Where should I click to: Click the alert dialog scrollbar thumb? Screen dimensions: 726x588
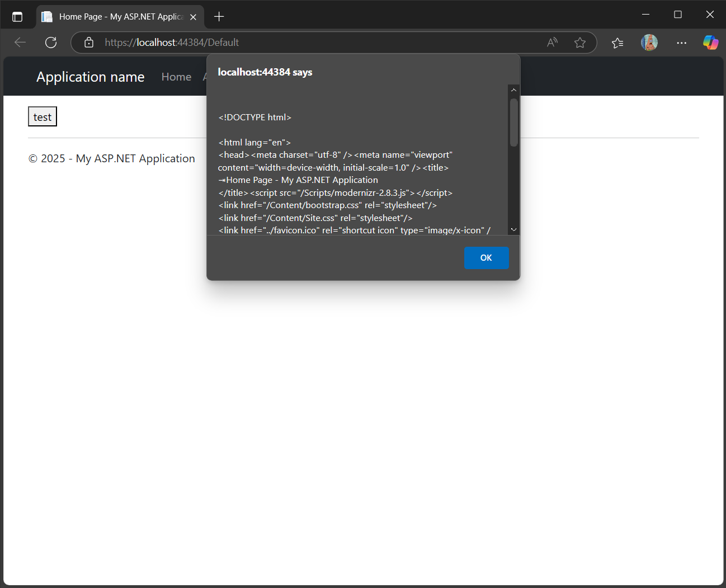coord(513,123)
